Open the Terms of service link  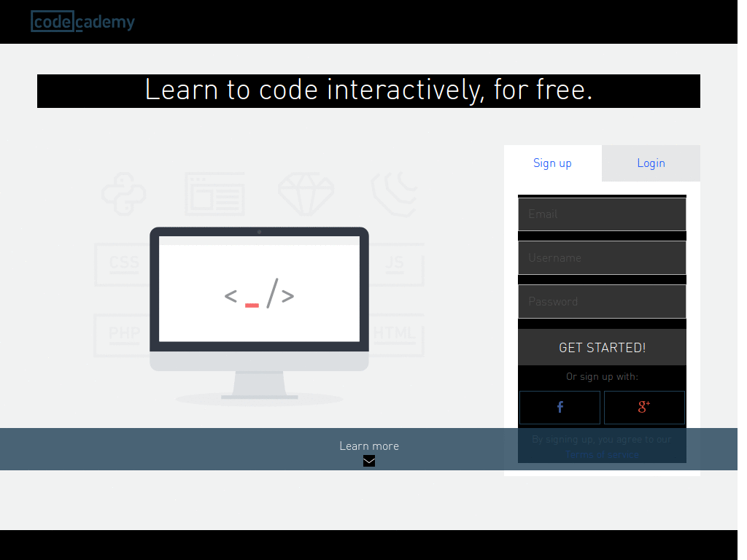click(601, 454)
